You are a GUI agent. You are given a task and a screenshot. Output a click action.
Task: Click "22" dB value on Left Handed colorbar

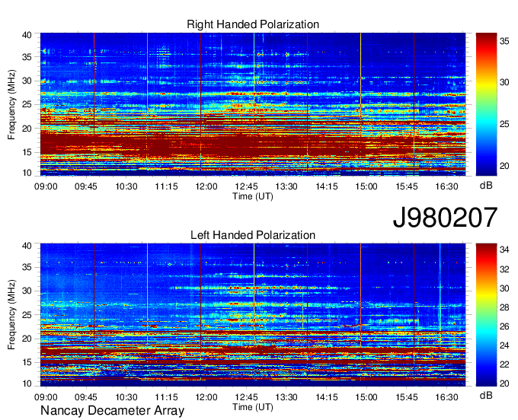pos(504,364)
